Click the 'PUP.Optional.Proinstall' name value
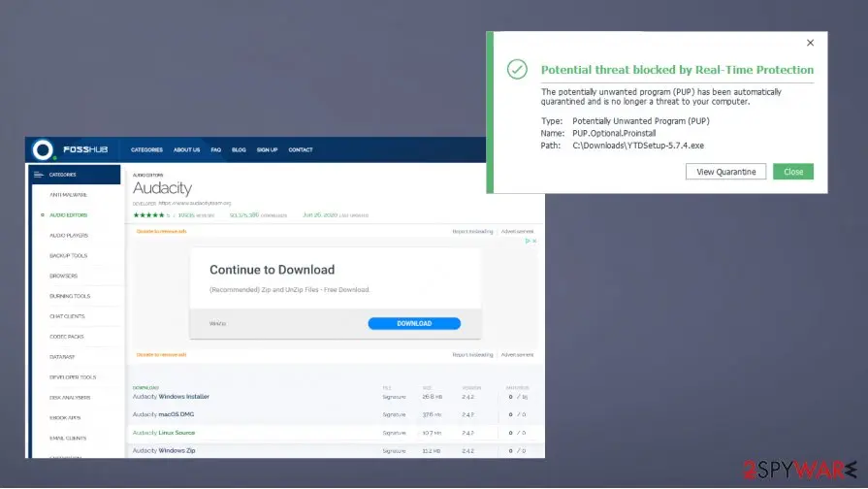868x489 pixels. (614, 134)
